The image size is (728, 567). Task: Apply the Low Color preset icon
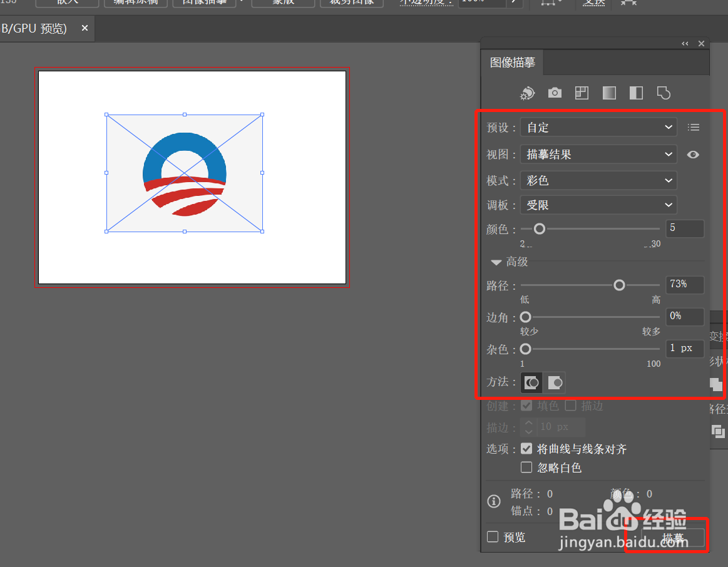click(582, 93)
